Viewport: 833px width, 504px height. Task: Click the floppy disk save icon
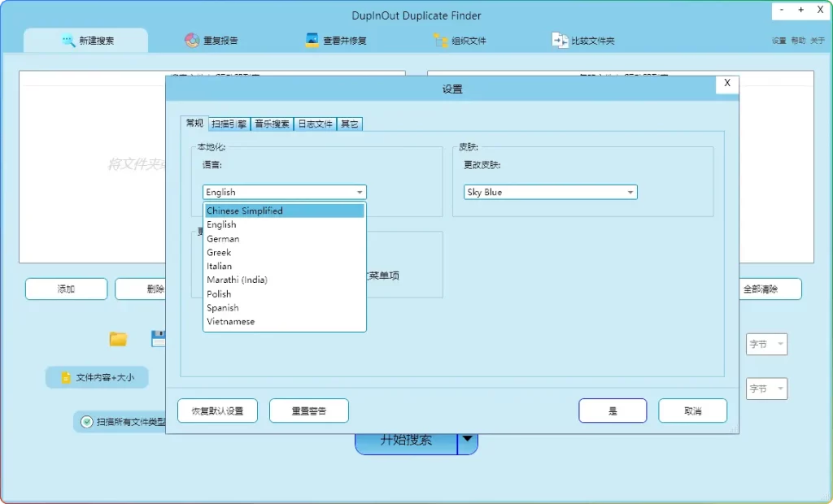click(159, 339)
